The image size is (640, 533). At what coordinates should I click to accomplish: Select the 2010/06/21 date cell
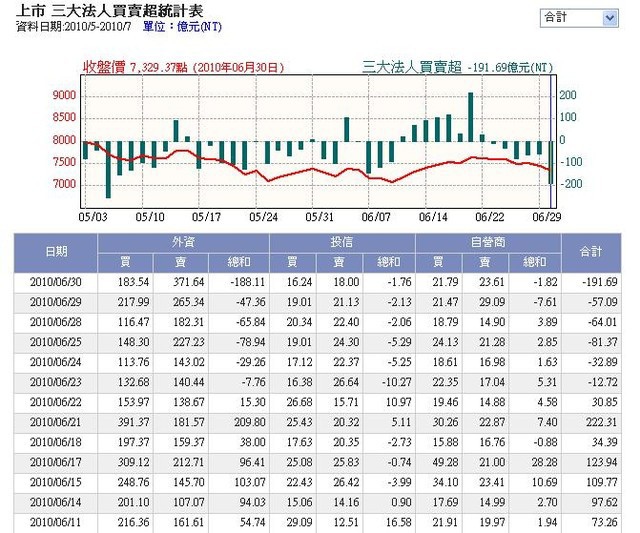coord(56,422)
